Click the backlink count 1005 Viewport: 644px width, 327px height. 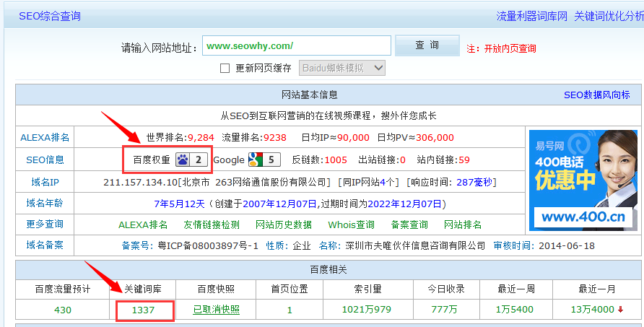(x=336, y=160)
